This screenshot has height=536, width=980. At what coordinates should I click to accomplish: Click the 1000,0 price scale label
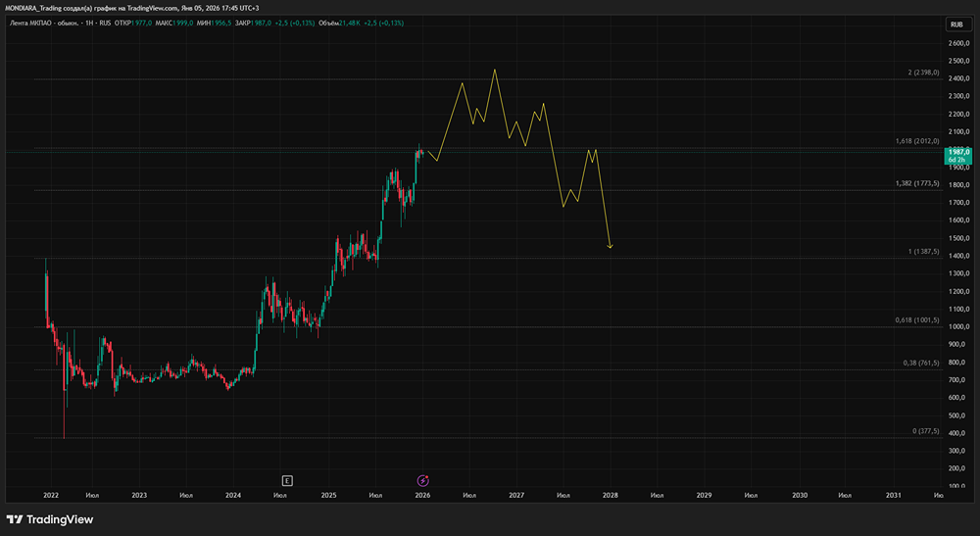[958, 326]
